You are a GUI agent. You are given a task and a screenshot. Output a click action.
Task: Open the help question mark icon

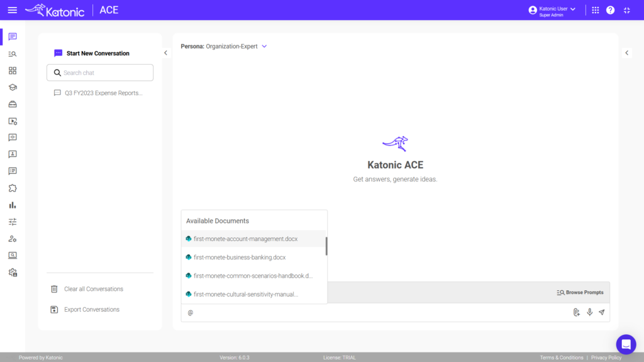coord(610,10)
